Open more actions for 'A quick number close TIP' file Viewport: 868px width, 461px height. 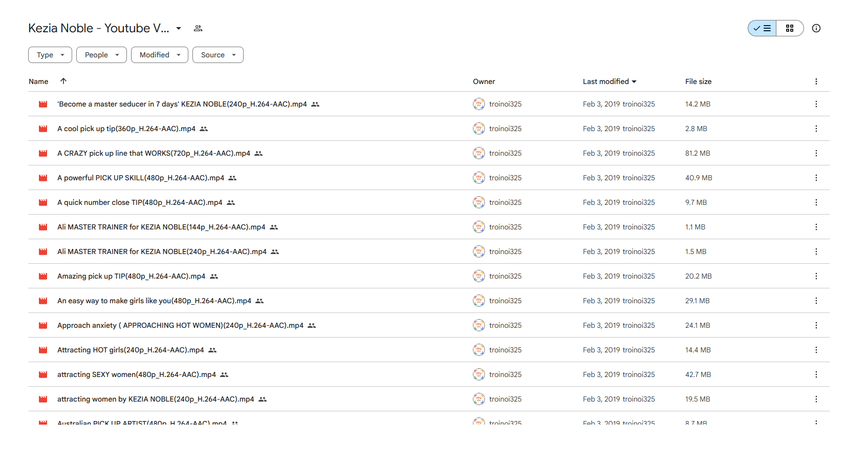point(816,202)
